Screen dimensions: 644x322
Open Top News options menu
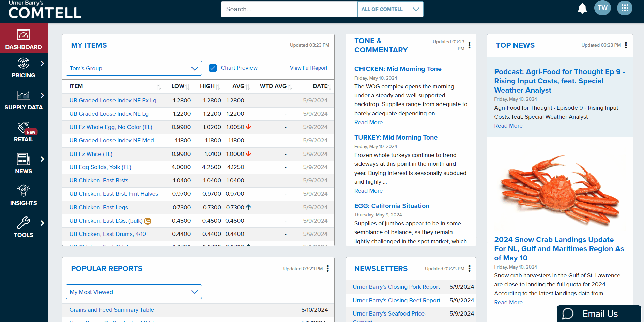click(x=626, y=45)
